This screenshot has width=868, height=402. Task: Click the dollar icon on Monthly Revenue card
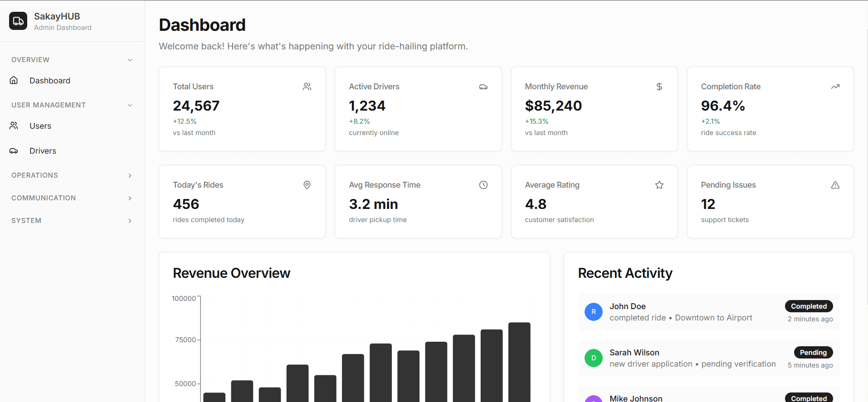click(659, 87)
